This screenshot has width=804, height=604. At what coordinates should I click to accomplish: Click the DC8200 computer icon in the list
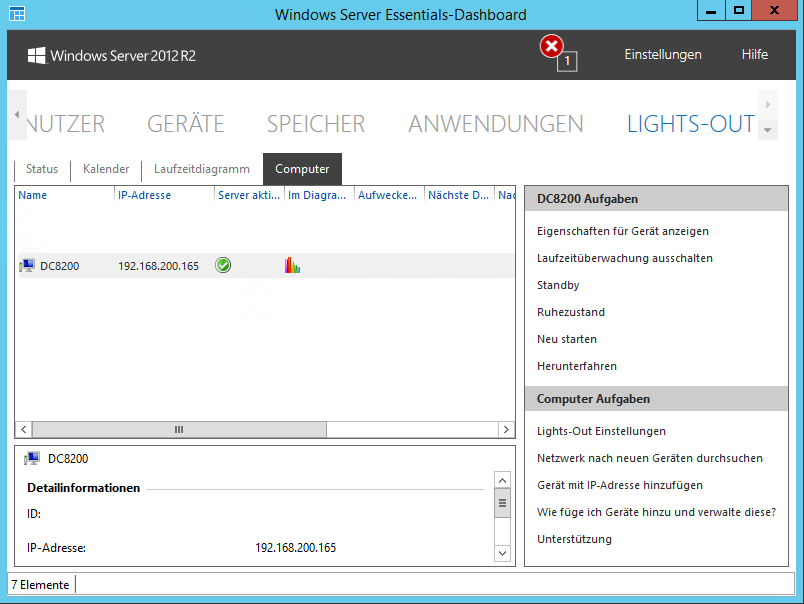click(x=27, y=265)
